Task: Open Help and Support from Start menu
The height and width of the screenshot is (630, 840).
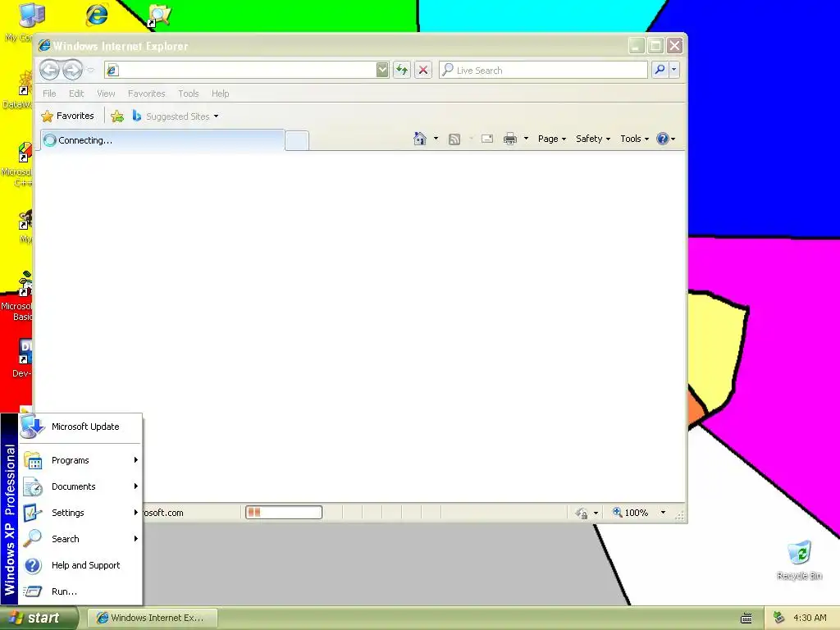Action: point(80,565)
